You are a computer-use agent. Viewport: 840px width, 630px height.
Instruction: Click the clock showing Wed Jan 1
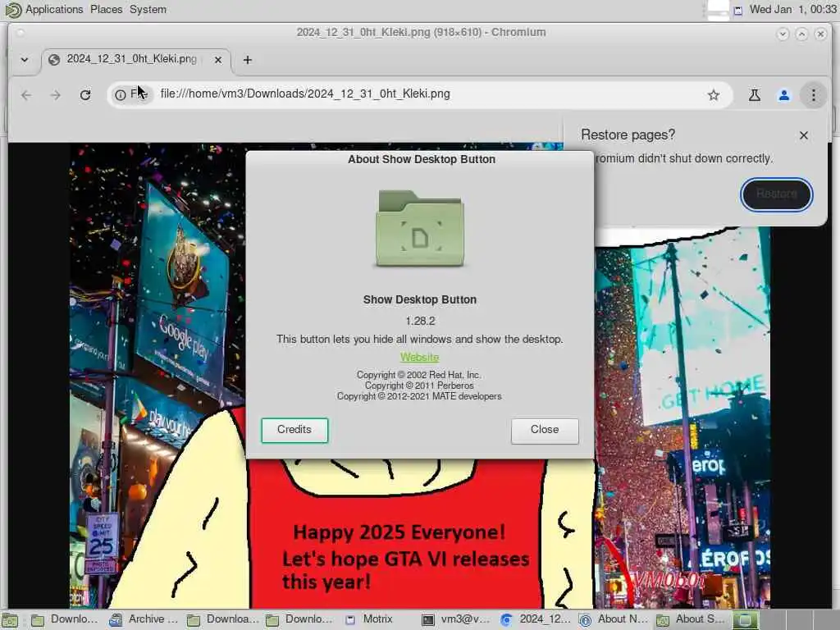(792, 9)
